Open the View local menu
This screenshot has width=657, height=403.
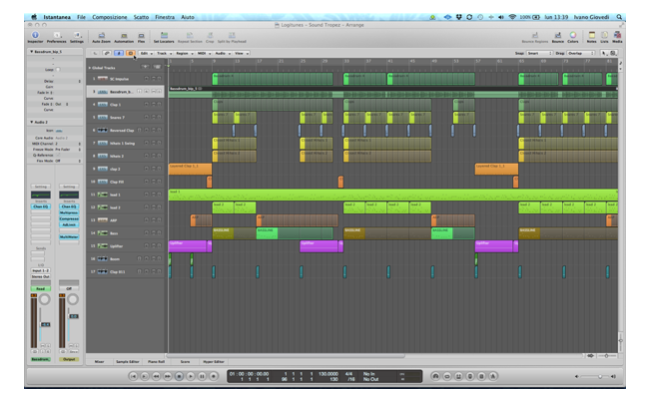(241, 53)
